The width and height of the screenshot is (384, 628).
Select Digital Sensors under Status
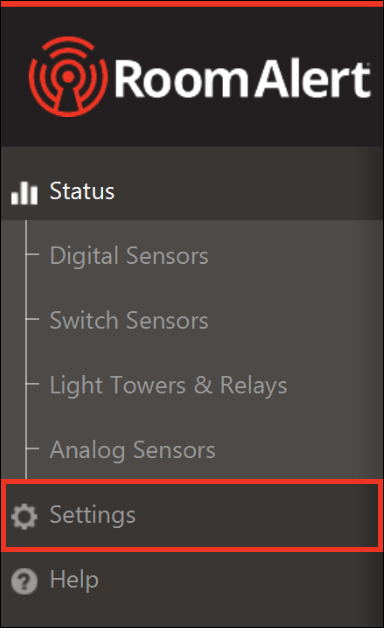(129, 256)
